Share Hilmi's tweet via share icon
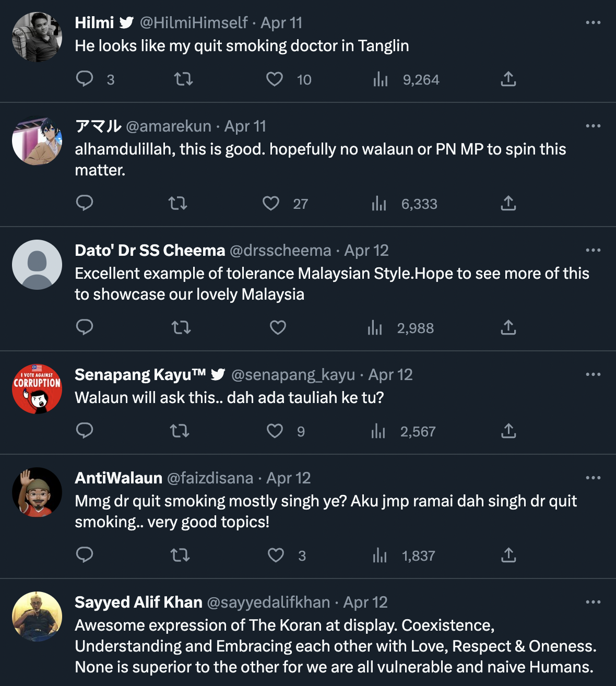The width and height of the screenshot is (616, 686). pos(508,79)
